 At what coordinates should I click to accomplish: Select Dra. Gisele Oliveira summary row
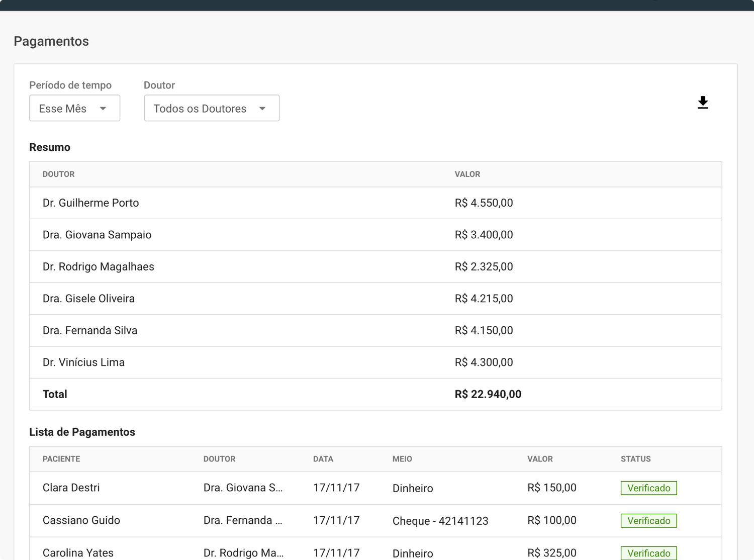[375, 299]
